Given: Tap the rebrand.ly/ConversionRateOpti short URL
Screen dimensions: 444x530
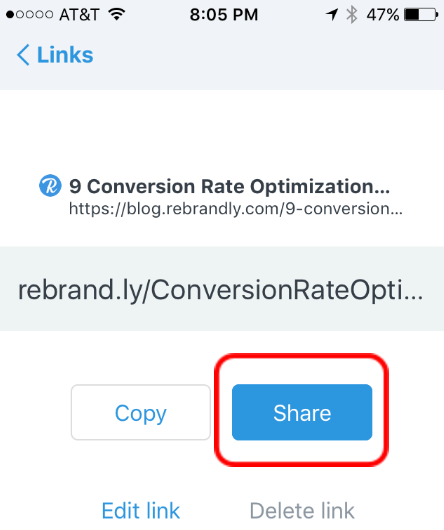Looking at the screenshot, I should click(x=220, y=290).
